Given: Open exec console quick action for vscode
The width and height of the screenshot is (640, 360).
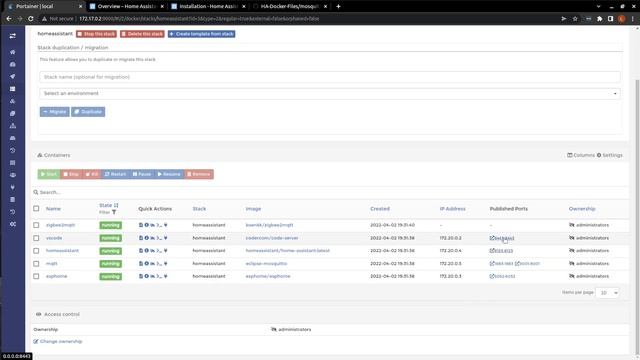Looking at the screenshot, I should click(x=159, y=238).
